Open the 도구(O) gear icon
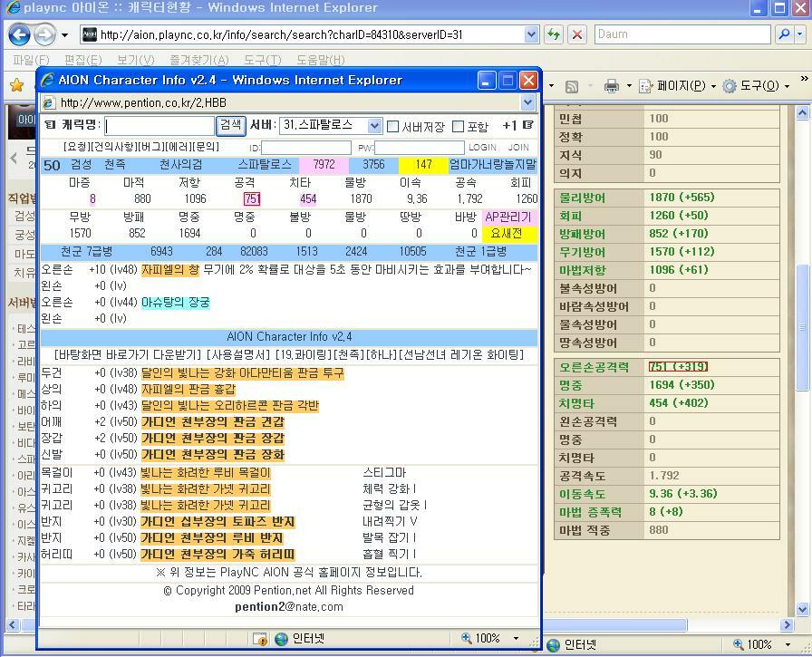Image resolution: width=812 pixels, height=657 pixels. (729, 85)
